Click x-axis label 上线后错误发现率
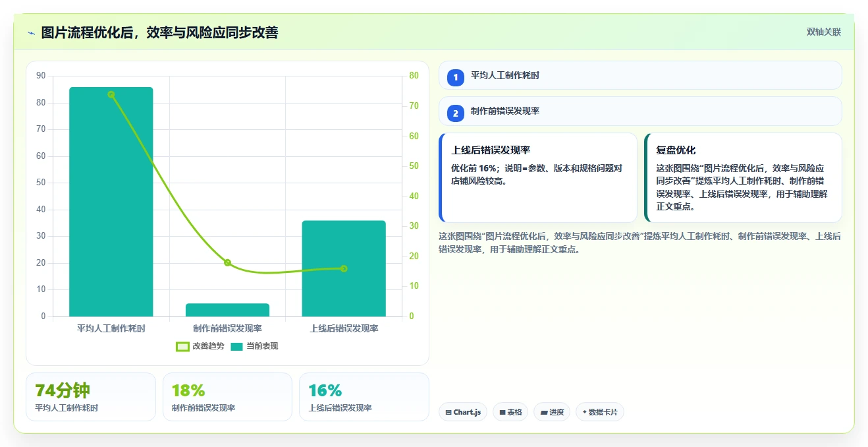Viewport: 868px width, 447px height. (344, 328)
